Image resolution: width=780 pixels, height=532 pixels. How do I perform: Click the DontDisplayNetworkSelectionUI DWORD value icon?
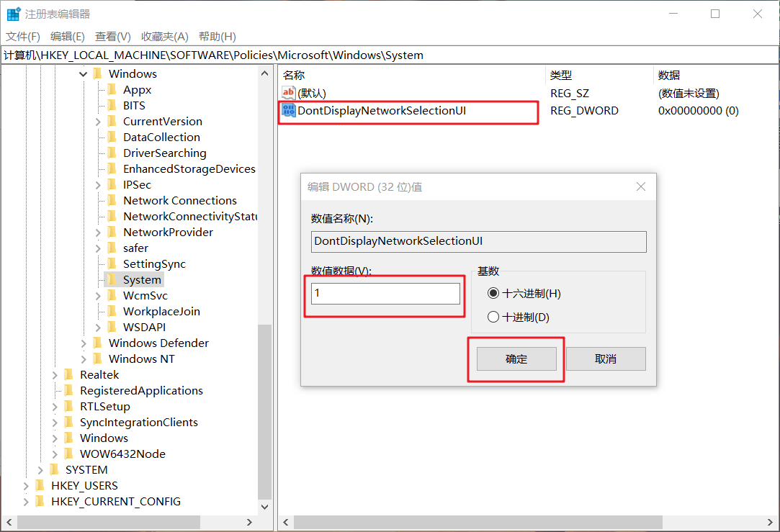click(289, 111)
